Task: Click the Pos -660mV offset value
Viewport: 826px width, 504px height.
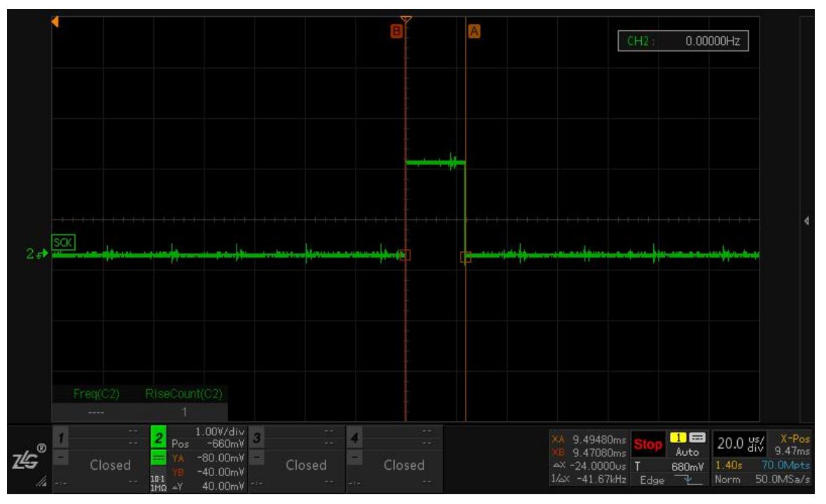Action: tap(208, 444)
